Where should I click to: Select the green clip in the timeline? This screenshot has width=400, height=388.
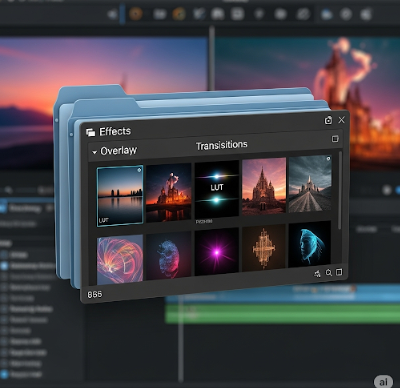click(x=283, y=313)
